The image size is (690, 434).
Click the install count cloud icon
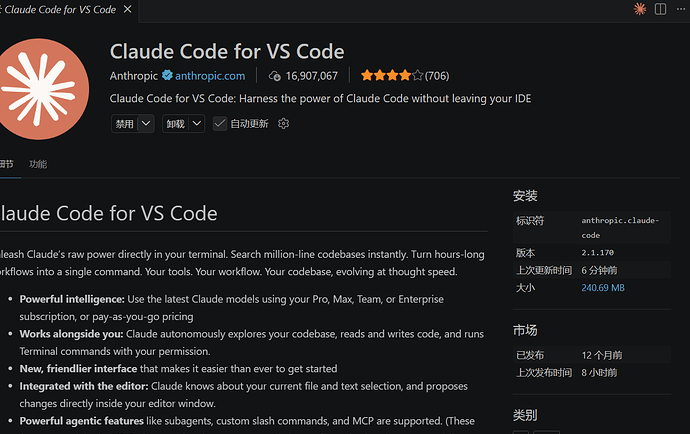tap(275, 76)
